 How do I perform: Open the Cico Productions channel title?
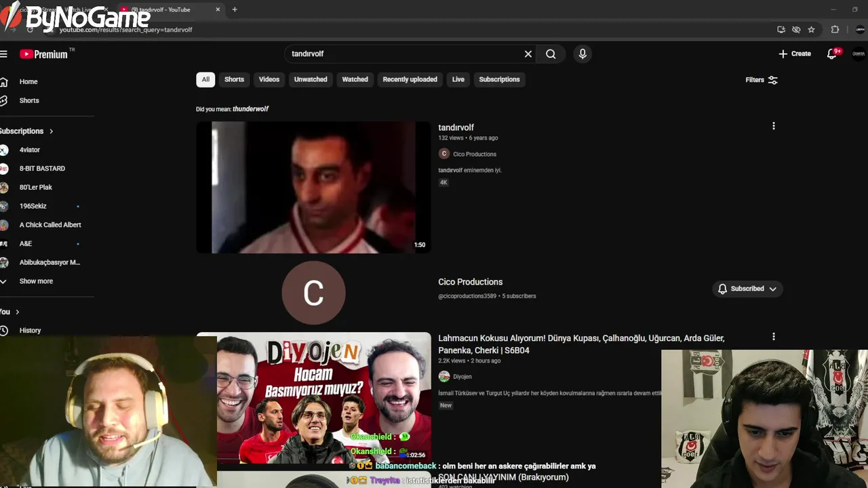[470, 282]
